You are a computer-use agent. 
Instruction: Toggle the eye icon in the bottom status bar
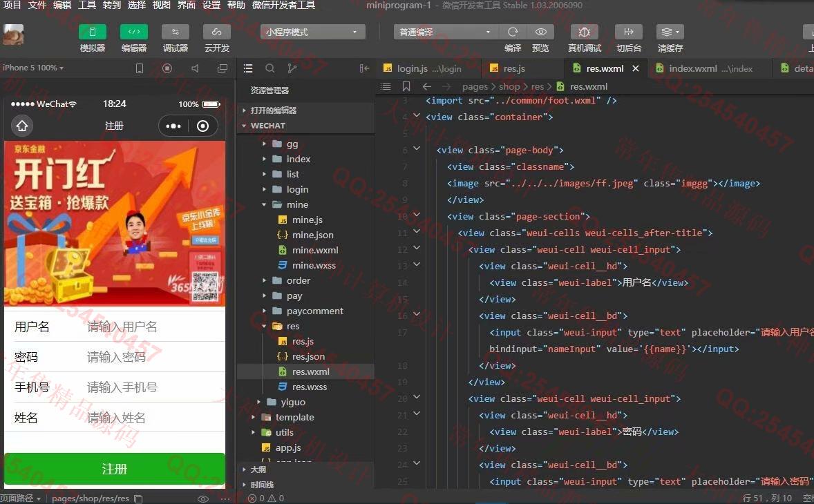(203, 498)
